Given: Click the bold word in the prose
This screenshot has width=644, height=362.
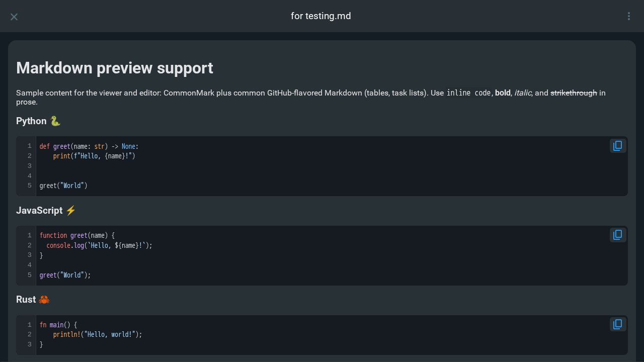Looking at the screenshot, I should click(503, 93).
